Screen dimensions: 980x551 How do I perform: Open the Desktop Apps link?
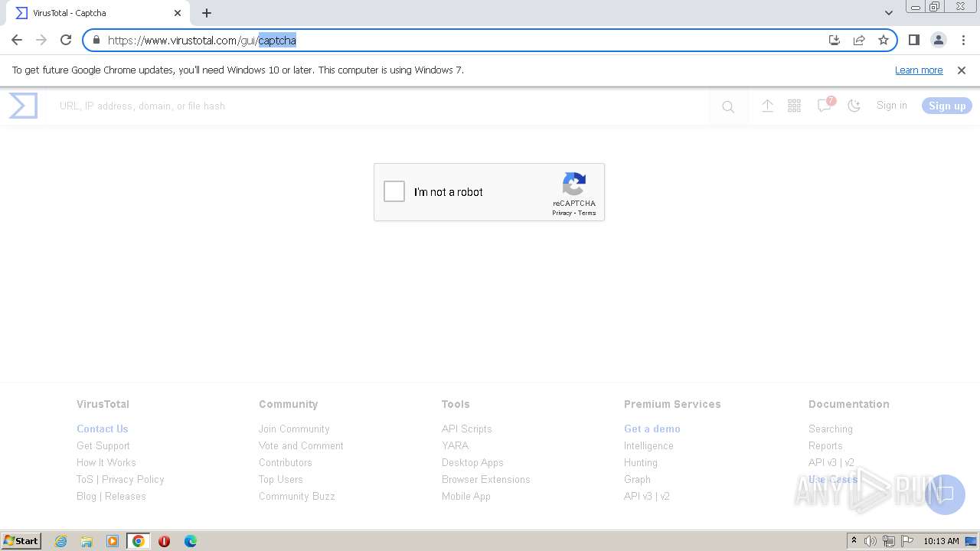472,462
